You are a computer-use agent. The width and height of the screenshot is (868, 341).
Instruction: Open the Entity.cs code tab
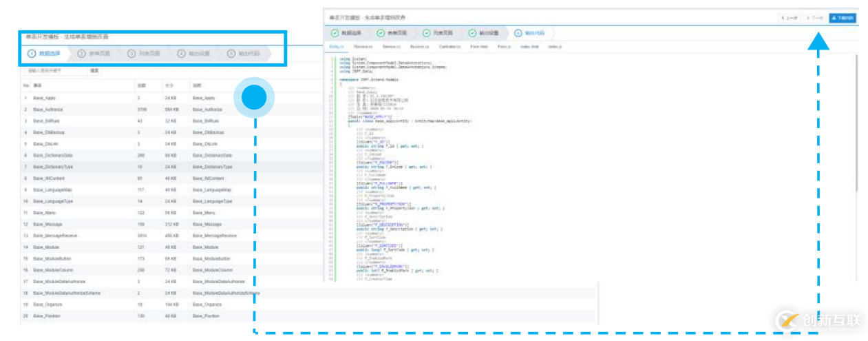337,47
